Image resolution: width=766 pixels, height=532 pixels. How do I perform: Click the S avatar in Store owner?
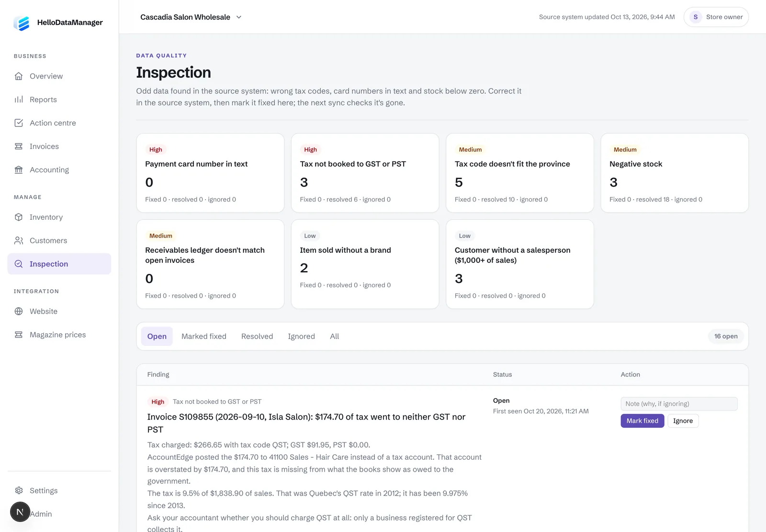tap(696, 17)
